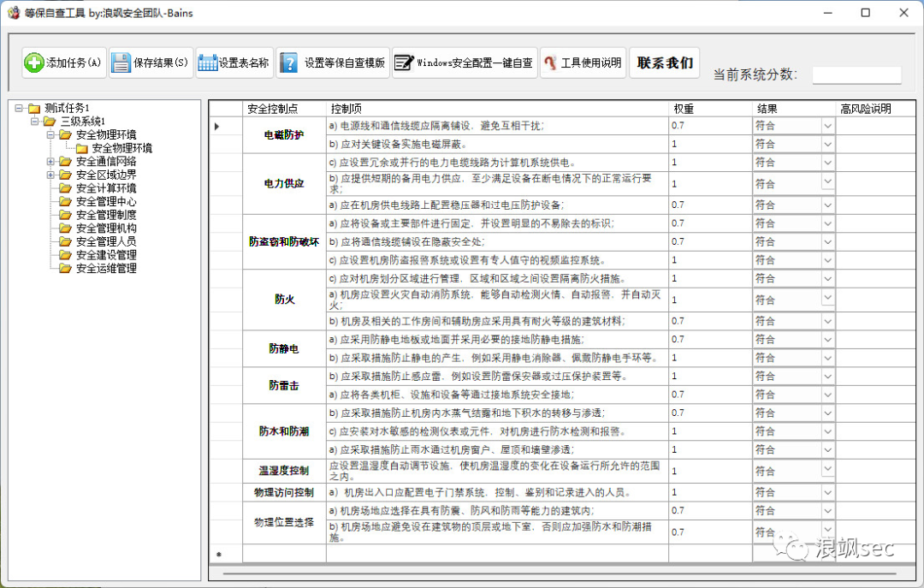Screen dimensions: 924x588
Task: Collapse the parent 安全物理环境 node
Action: point(50,134)
